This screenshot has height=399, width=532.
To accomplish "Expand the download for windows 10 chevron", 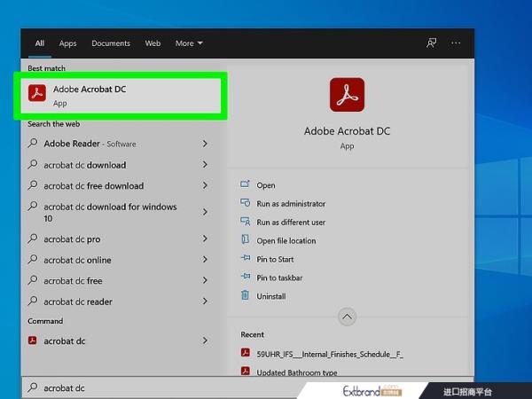I will coord(205,212).
